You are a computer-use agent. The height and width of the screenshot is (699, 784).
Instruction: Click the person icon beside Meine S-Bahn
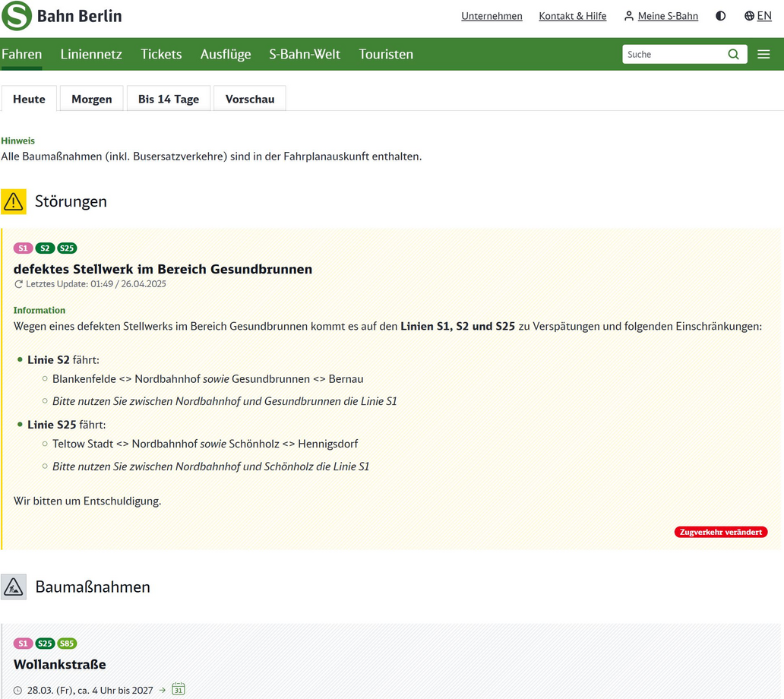pyautogui.click(x=629, y=16)
